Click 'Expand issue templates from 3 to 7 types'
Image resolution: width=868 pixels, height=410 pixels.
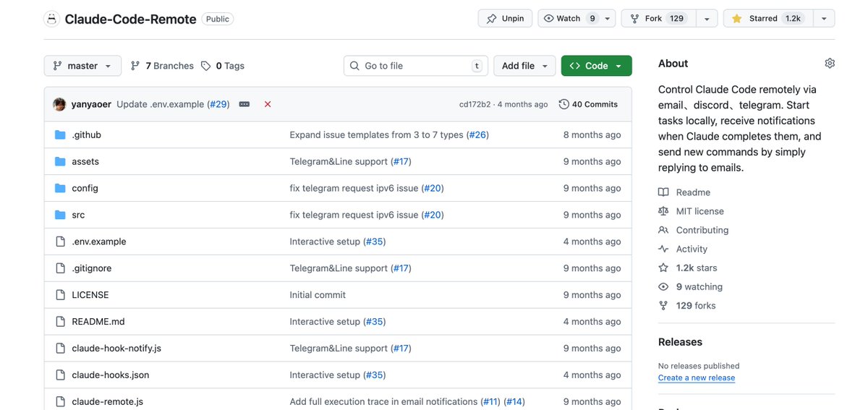(x=377, y=134)
